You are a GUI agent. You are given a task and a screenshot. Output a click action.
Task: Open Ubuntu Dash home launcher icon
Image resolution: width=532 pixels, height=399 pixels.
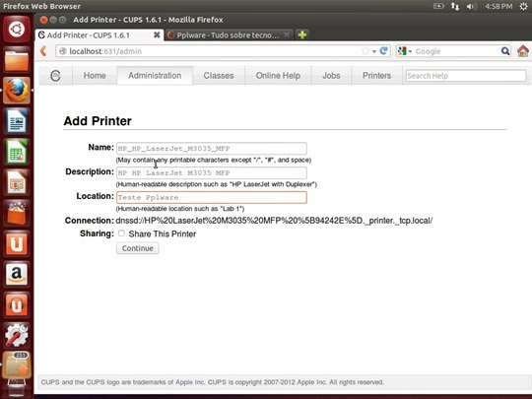(17, 30)
